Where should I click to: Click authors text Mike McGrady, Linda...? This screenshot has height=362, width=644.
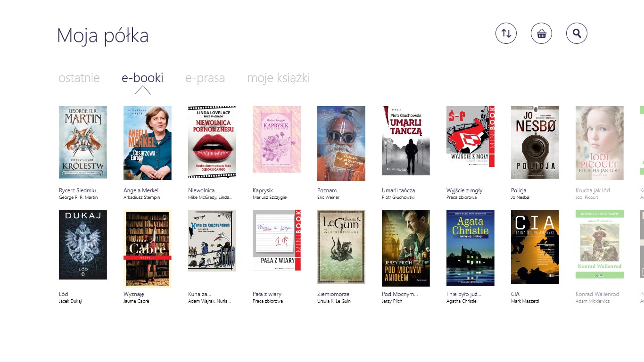(x=210, y=197)
